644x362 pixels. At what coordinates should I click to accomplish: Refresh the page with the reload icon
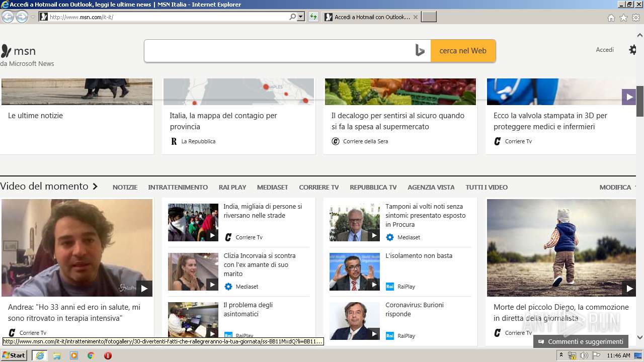(x=313, y=17)
